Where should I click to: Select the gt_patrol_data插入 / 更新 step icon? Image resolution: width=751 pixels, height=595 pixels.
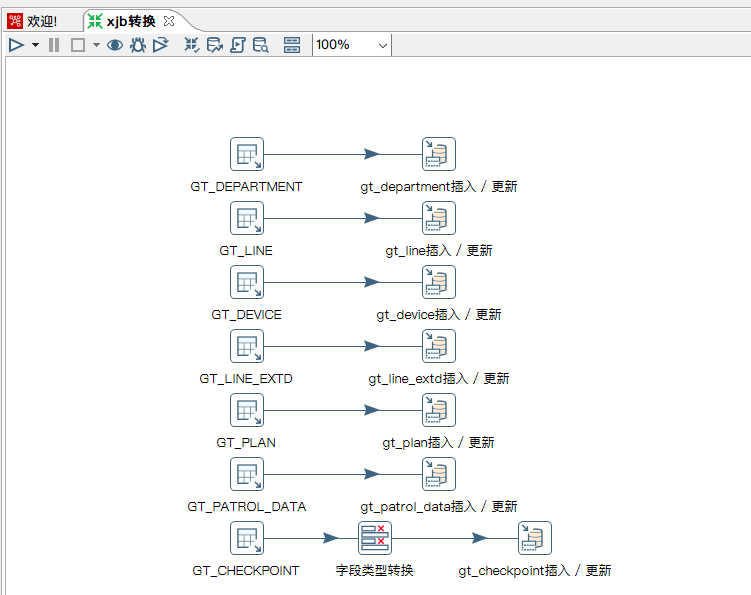(x=439, y=474)
